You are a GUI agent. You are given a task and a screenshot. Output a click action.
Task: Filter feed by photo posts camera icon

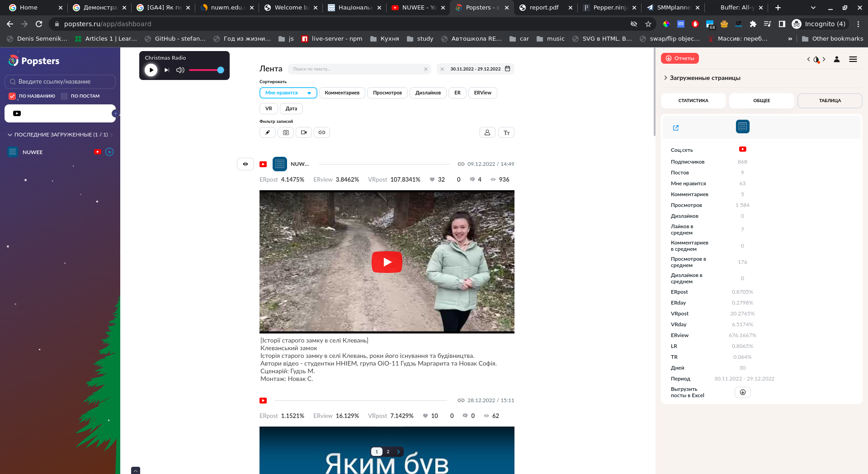[x=286, y=132]
